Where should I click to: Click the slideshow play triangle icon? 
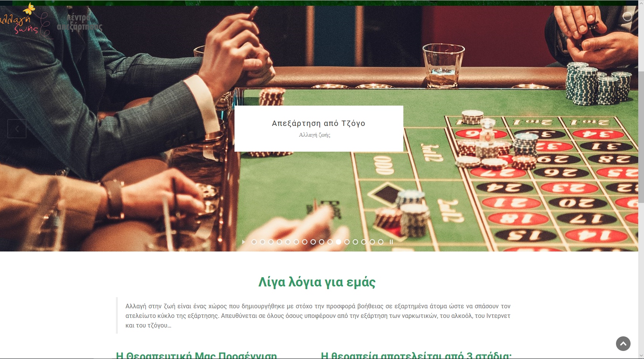pos(243,242)
